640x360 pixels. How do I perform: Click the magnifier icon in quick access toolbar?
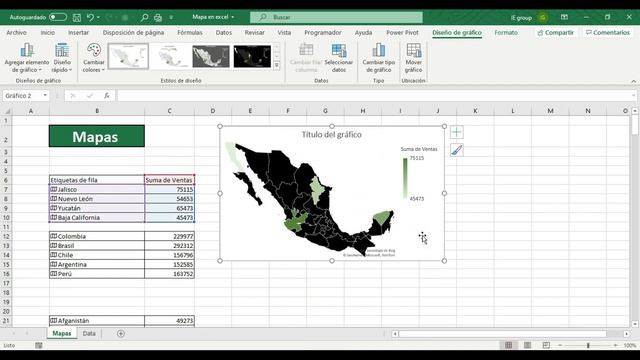pos(144,18)
